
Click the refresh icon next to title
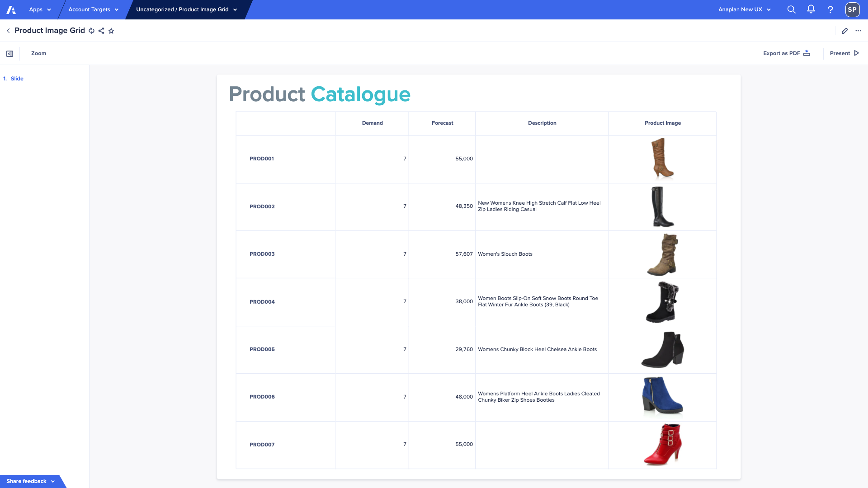pos(92,31)
